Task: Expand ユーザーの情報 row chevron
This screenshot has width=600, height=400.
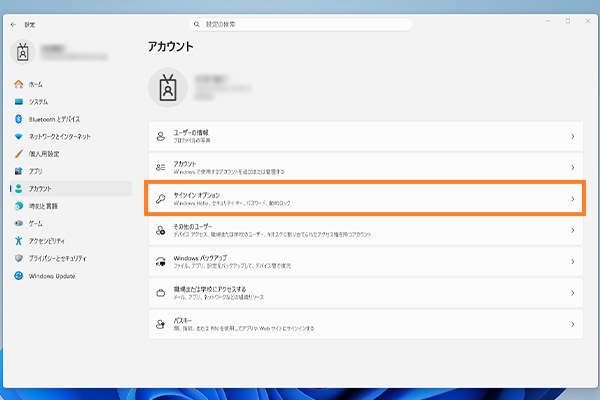Action: pos(572,136)
